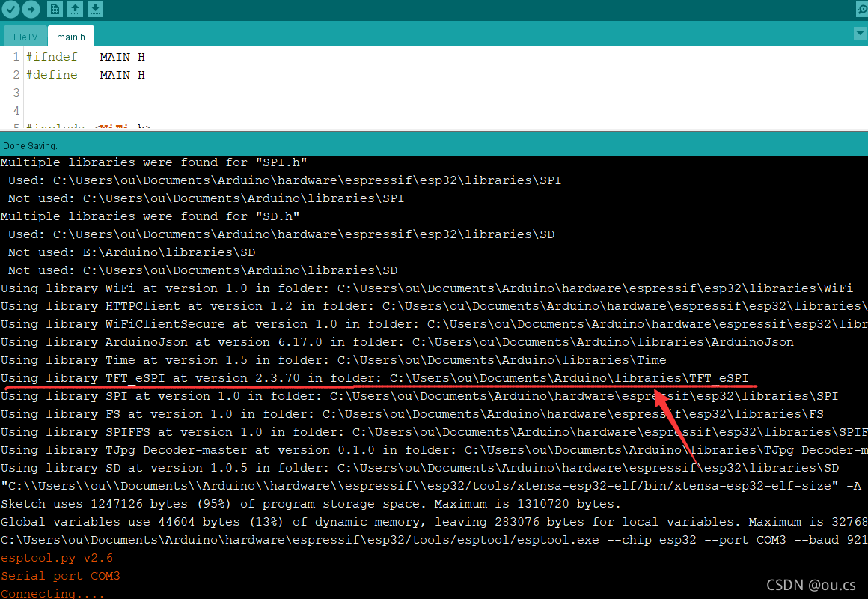
Task: Open the tab options dropdown arrow
Action: pyautogui.click(x=860, y=34)
